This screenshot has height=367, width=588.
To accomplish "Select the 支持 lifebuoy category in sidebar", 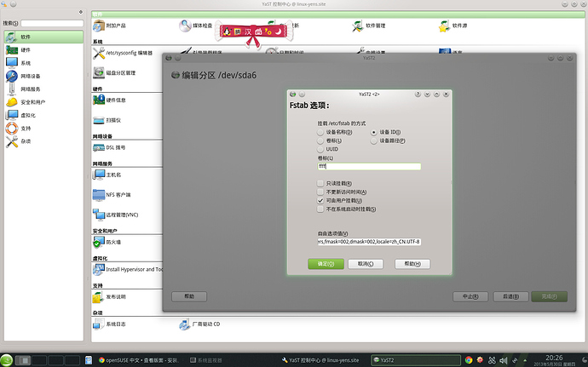I will 43,129.
